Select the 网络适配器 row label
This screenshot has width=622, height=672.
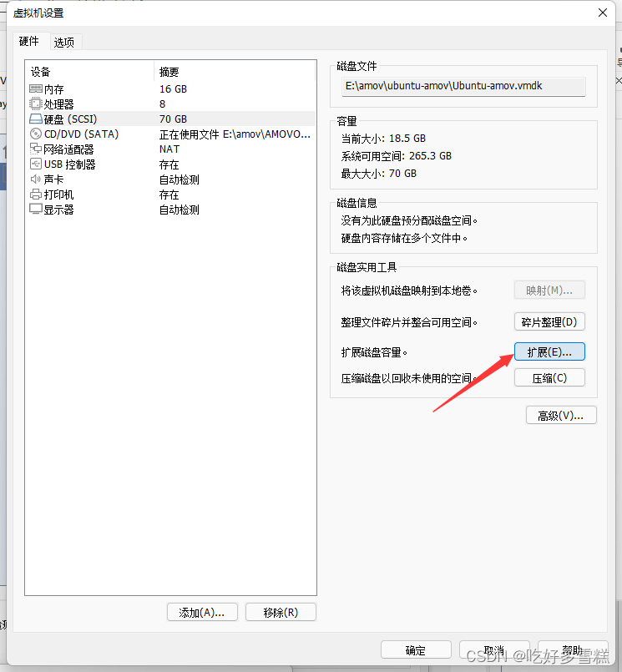(68, 149)
